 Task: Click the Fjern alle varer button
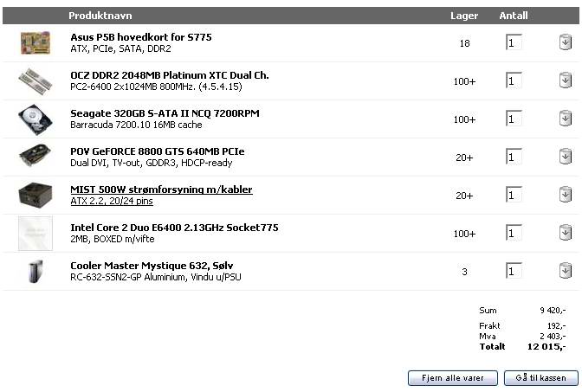pyautogui.click(x=453, y=378)
